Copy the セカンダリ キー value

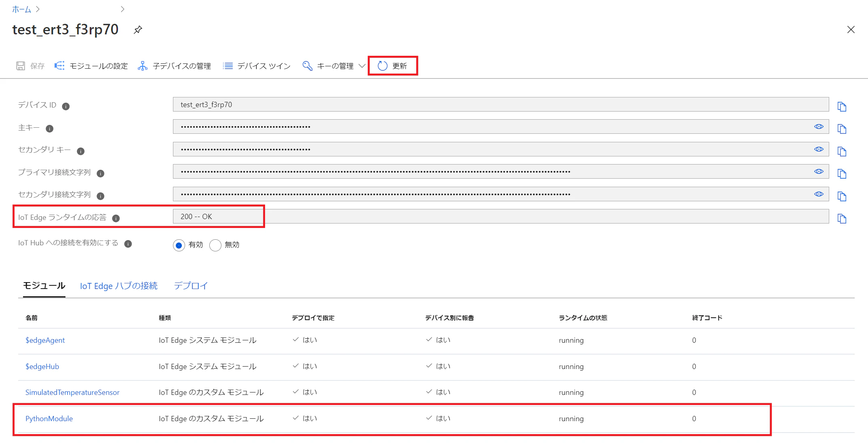(x=842, y=152)
